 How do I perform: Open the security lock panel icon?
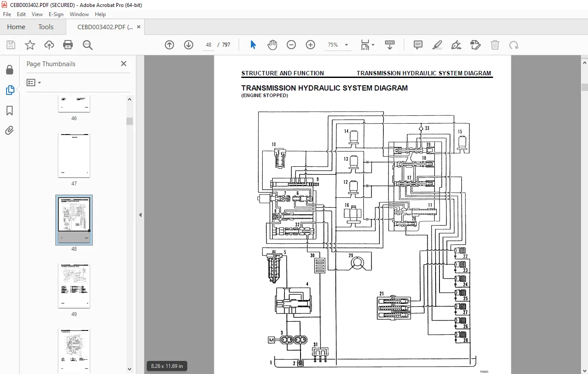10,70
